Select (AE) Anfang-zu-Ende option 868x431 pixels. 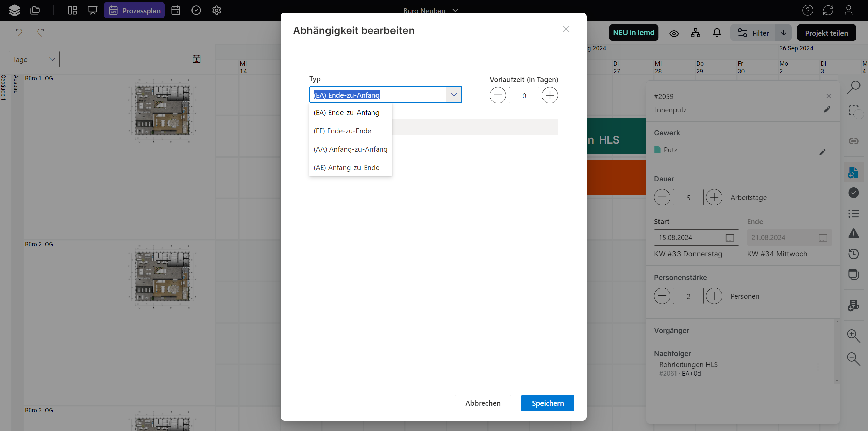[350, 168]
